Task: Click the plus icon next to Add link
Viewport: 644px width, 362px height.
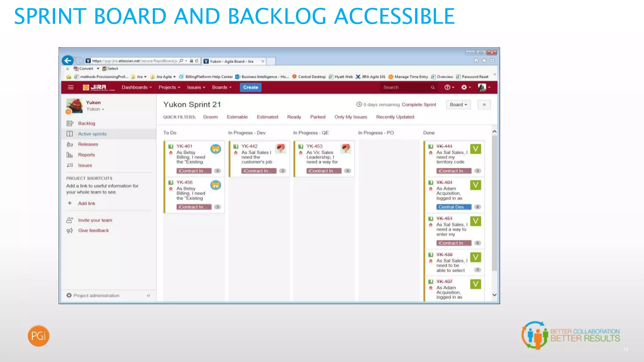Action: 70,203
